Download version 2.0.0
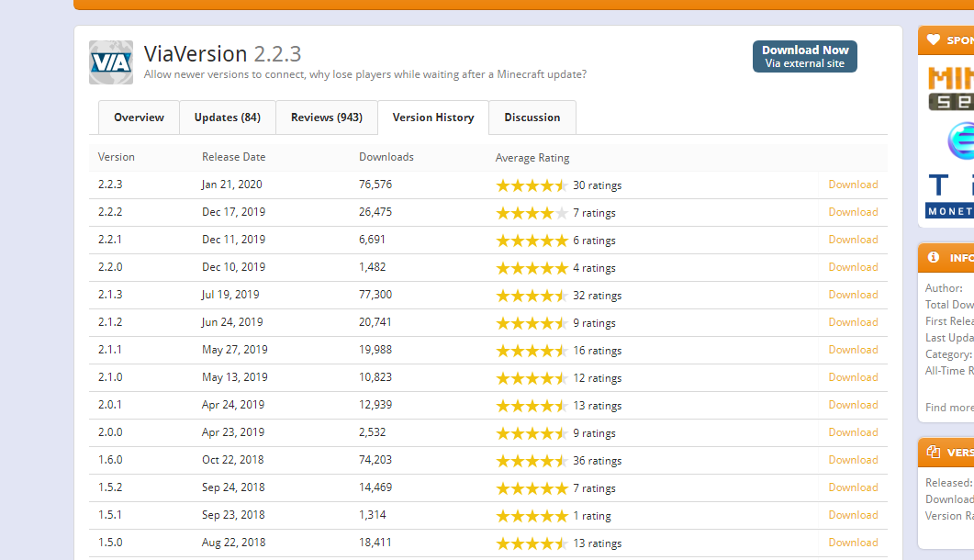 (x=853, y=432)
